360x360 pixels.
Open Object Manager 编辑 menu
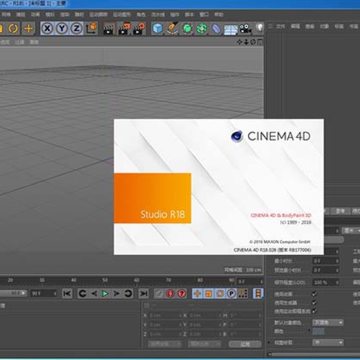295,26
